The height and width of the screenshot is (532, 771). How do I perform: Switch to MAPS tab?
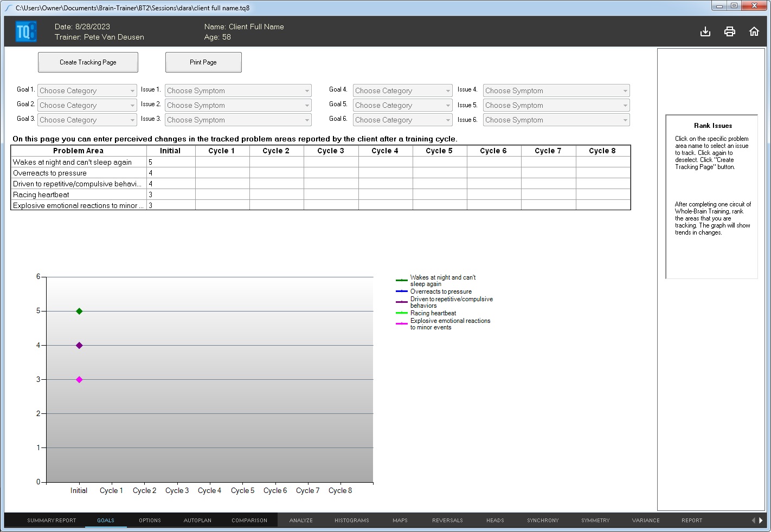tap(400, 520)
